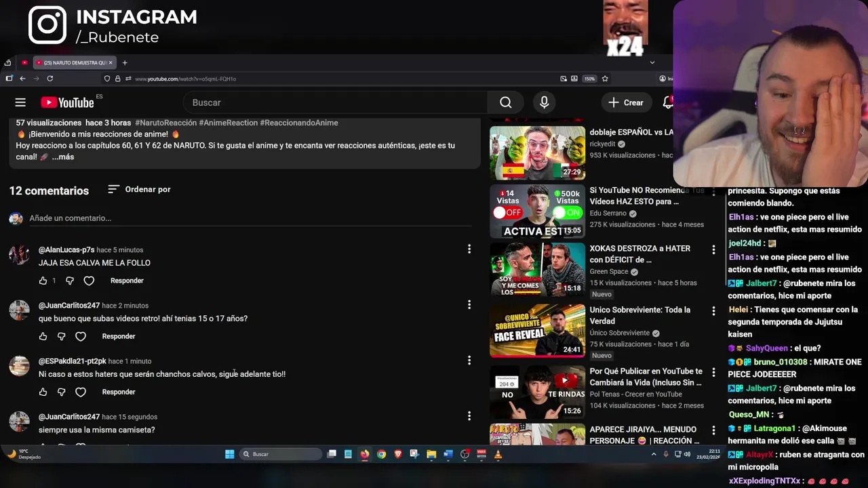Open options for Por Qué Publicar video
Image resolution: width=868 pixels, height=488 pixels.
(713, 373)
